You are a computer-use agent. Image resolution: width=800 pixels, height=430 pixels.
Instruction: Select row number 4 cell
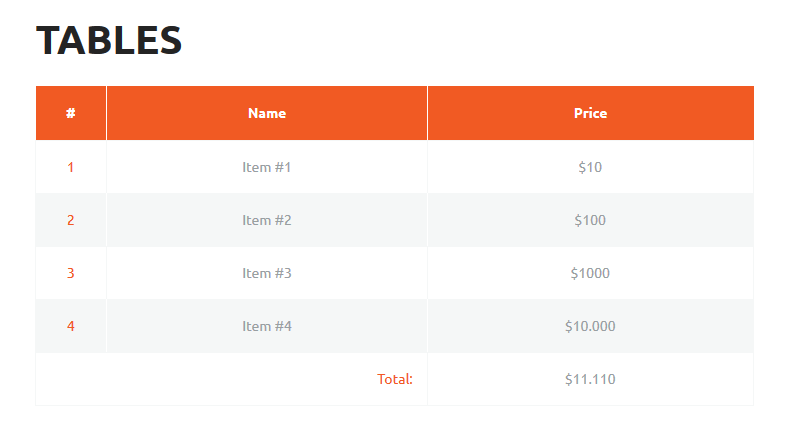[x=71, y=326]
